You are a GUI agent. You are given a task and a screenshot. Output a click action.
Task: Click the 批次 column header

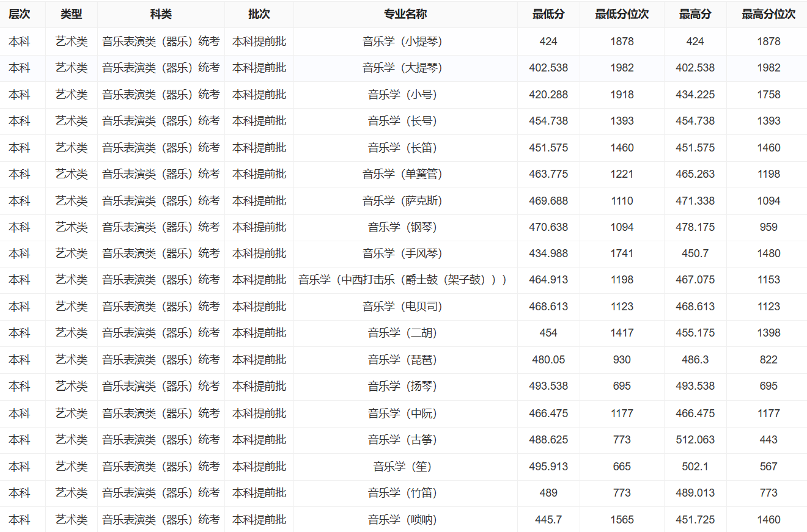pos(259,14)
